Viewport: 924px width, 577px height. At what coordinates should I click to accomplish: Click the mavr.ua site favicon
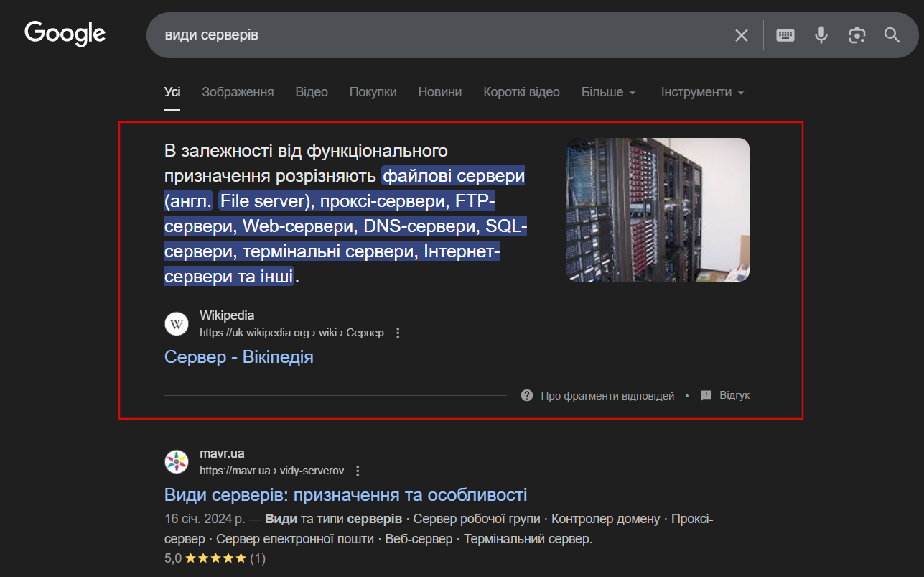tap(176, 461)
